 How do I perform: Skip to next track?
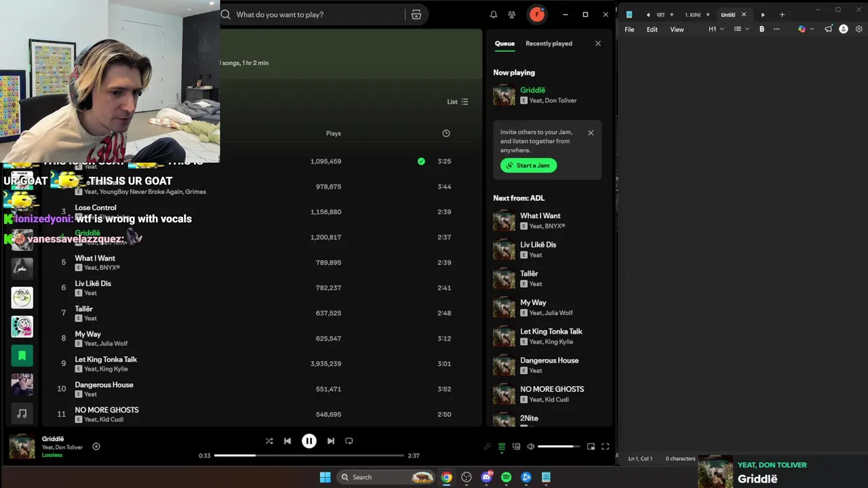tap(330, 441)
